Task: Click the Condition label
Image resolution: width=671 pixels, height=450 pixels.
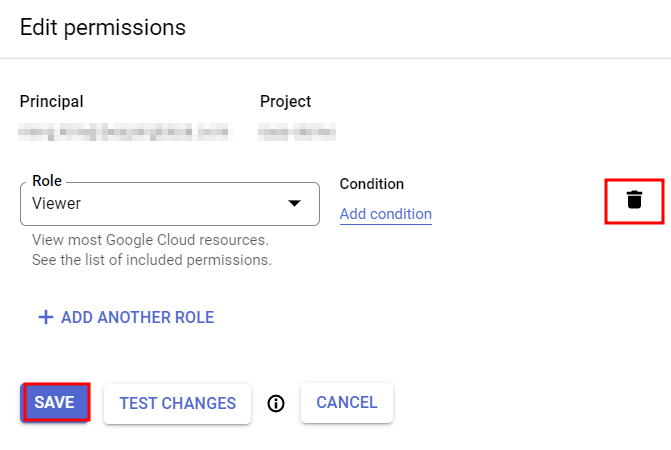Action: pyautogui.click(x=372, y=184)
